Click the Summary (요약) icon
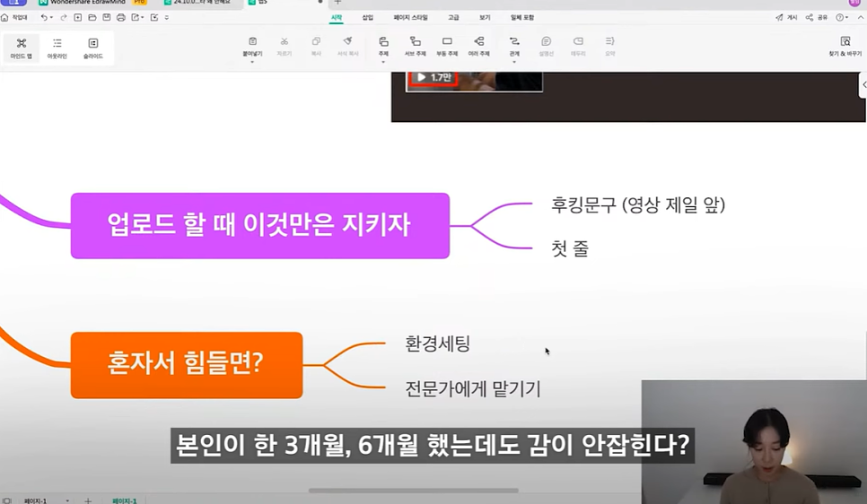The width and height of the screenshot is (867, 504). (610, 41)
